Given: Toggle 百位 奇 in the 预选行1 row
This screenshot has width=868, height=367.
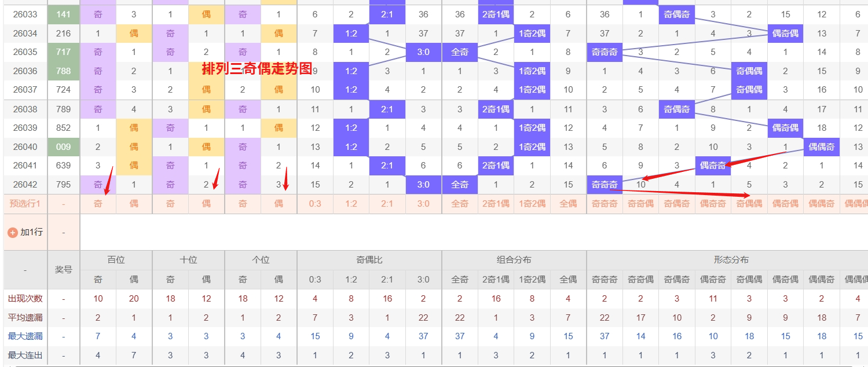Looking at the screenshot, I should (x=98, y=204).
